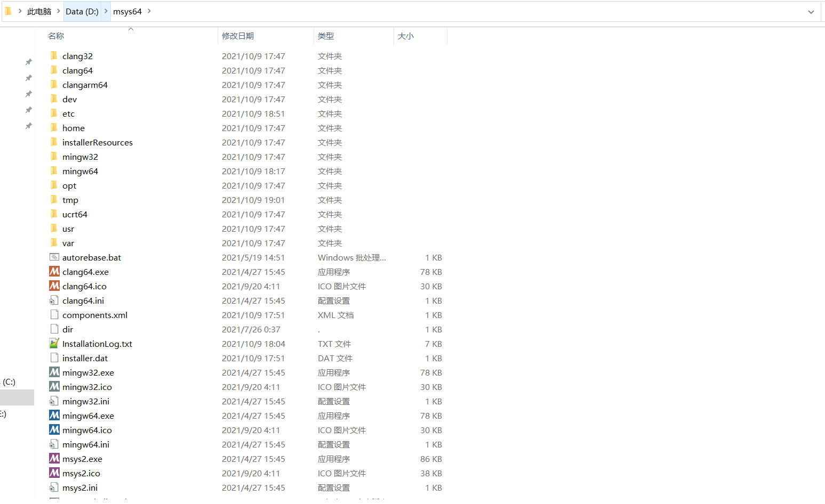The width and height of the screenshot is (825, 504).
Task: Click the InstallationLog.txt file icon
Action: 54,343
